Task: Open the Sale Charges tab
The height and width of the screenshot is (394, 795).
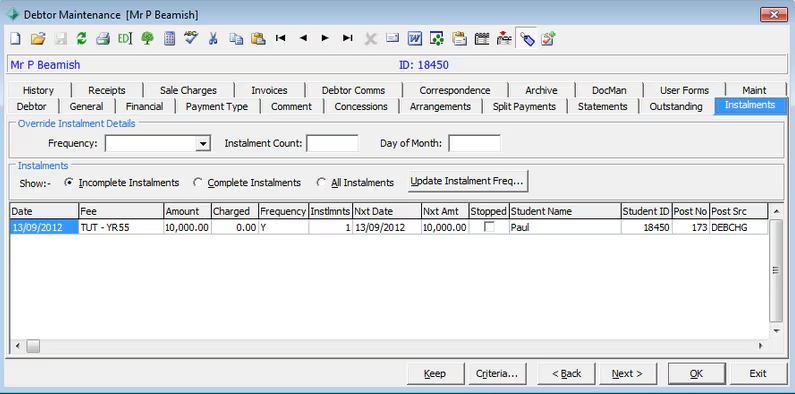Action: pos(188,90)
